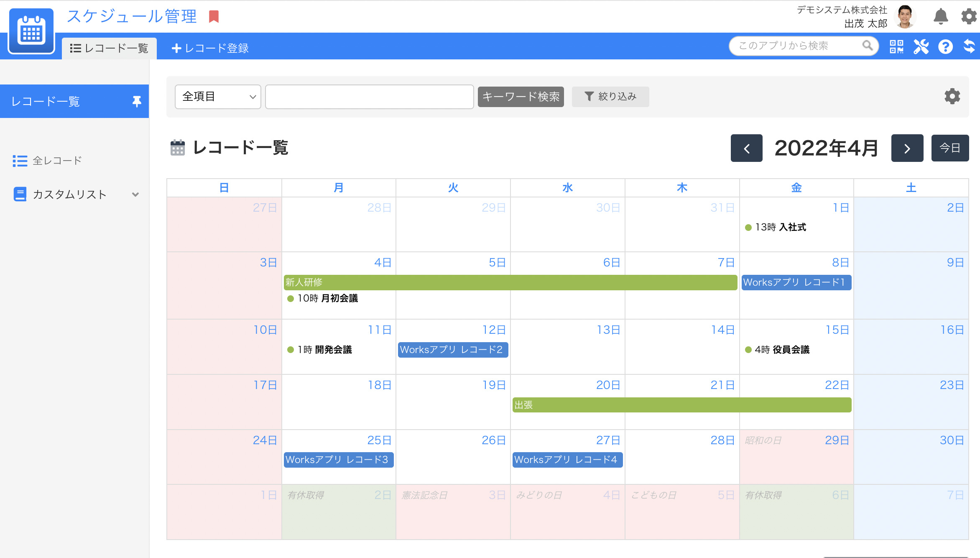The width and height of the screenshot is (980, 558).
Task: Open the 新人研修 event bar
Action: click(x=510, y=282)
